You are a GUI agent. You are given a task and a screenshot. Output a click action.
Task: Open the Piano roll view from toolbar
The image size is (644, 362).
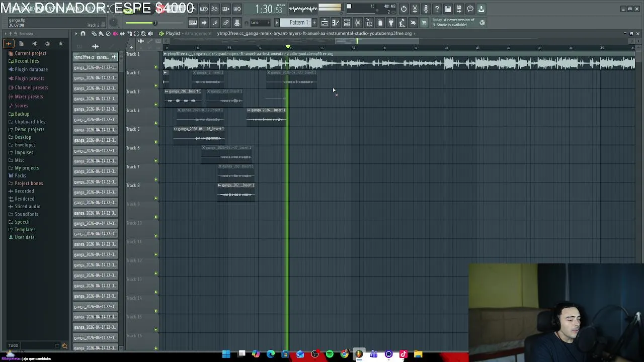336,23
